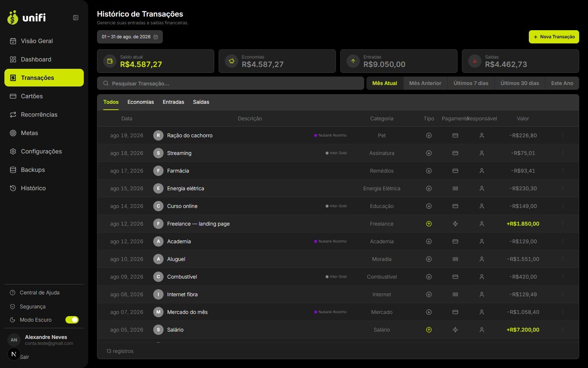588x368 pixels.
Task: Switch to the Economias tab
Action: [x=141, y=102]
